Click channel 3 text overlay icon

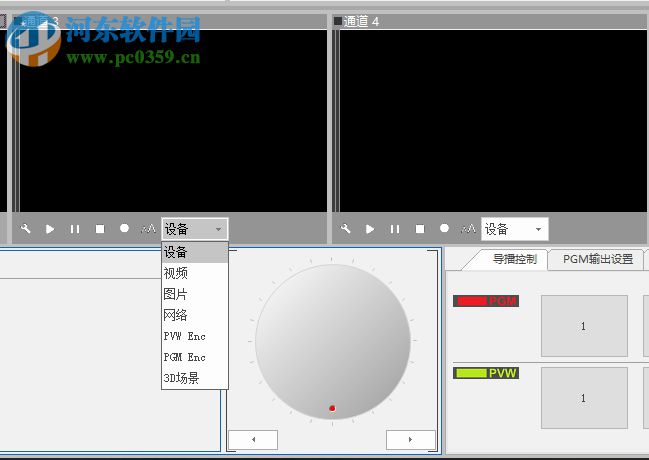point(148,229)
